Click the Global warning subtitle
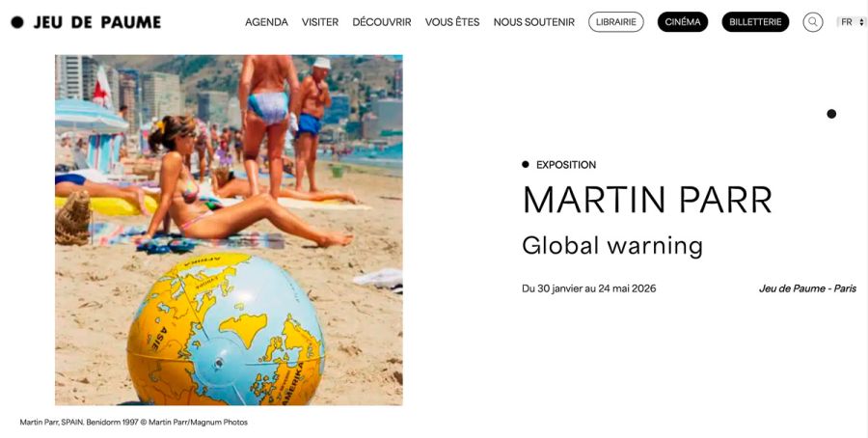 [x=612, y=245]
